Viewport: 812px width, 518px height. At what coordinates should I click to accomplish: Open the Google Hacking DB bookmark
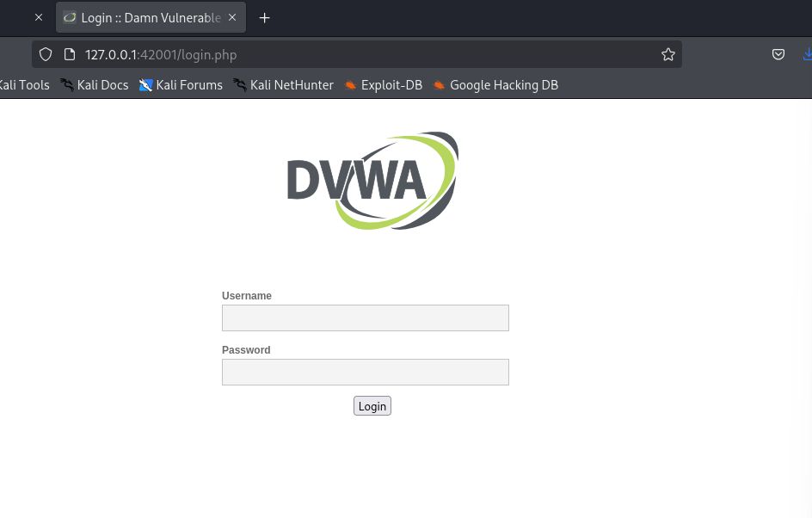click(495, 85)
